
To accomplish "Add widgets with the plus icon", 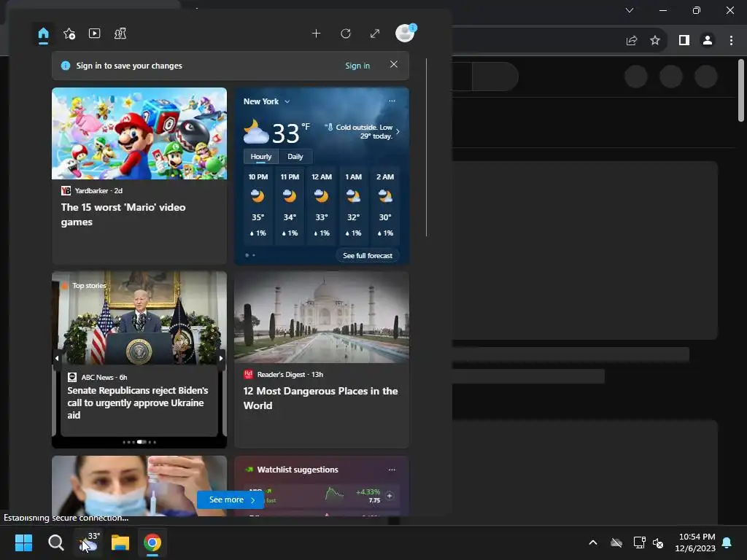I will tap(317, 34).
